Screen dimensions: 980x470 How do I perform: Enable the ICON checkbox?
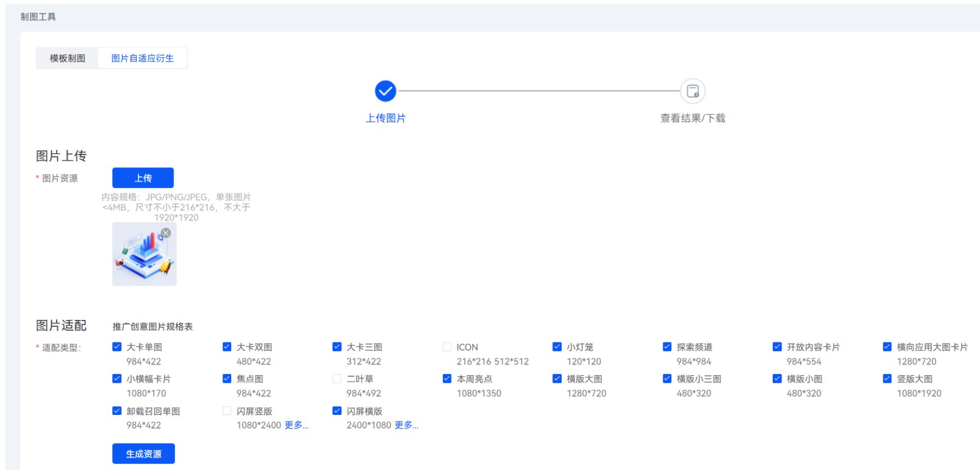click(447, 347)
